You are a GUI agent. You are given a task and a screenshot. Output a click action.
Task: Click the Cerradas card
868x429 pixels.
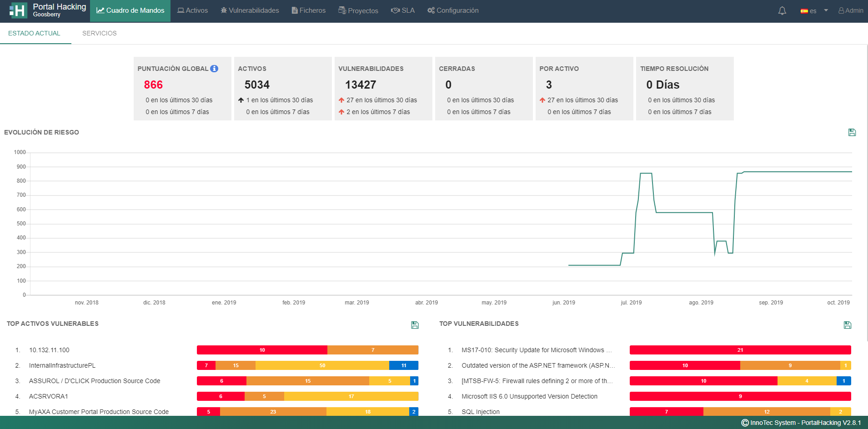point(484,89)
